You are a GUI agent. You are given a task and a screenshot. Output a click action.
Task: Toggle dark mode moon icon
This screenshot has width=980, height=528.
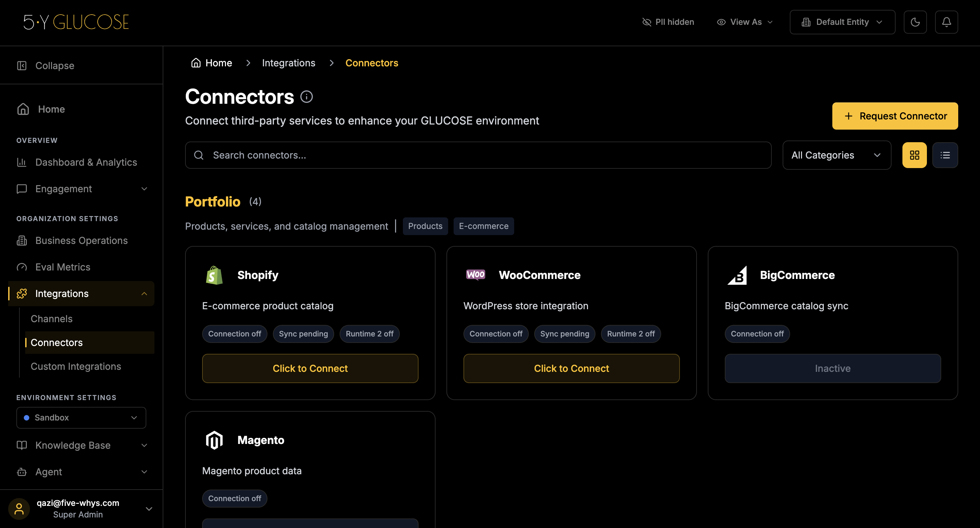click(x=915, y=22)
